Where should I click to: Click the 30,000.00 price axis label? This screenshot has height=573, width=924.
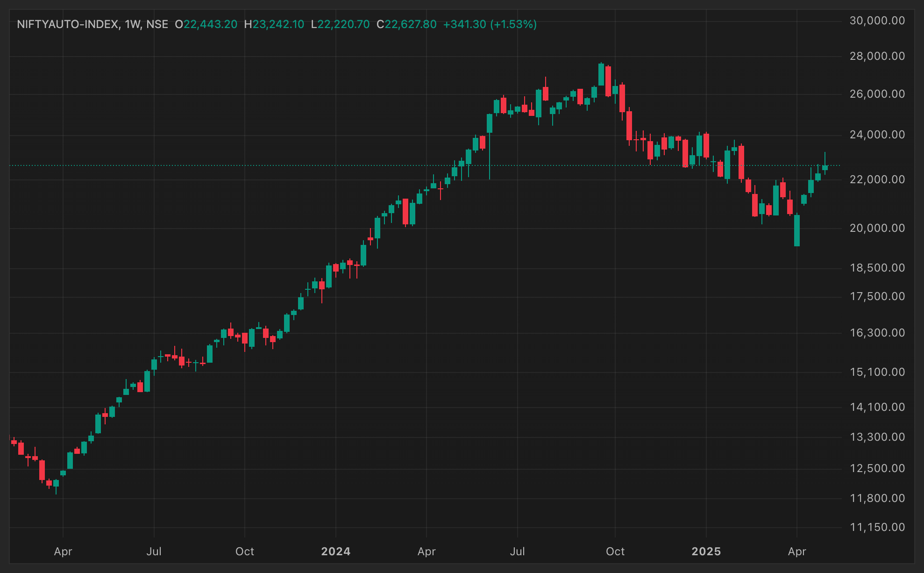877,21
